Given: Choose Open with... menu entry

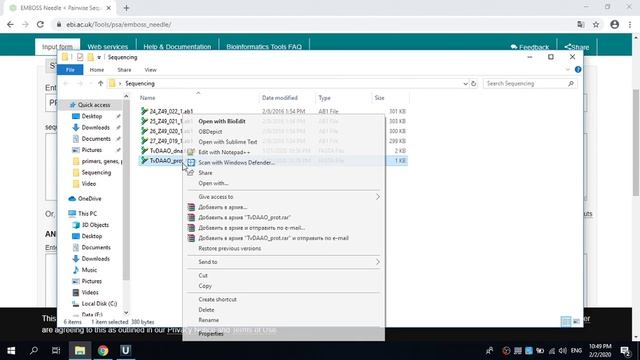Looking at the screenshot, I should click(213, 183).
